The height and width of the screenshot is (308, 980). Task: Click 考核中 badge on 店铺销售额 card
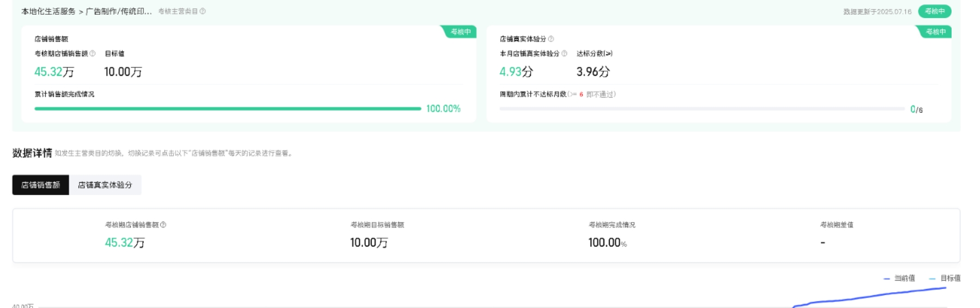461,32
